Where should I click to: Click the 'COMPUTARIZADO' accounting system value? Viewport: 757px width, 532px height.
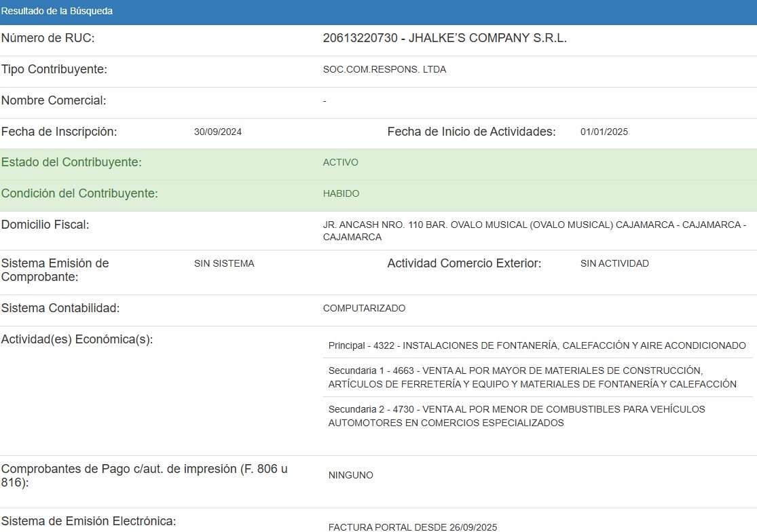pyautogui.click(x=364, y=309)
